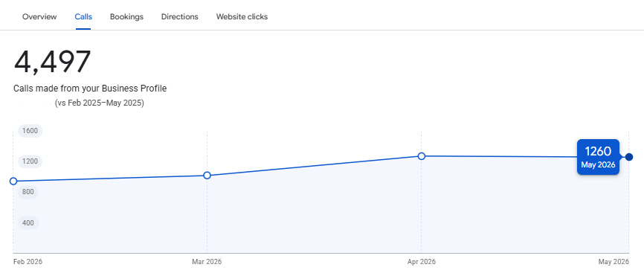The width and height of the screenshot is (644, 276).
Task: Click the 1200 y-axis label
Action: pyautogui.click(x=30, y=161)
